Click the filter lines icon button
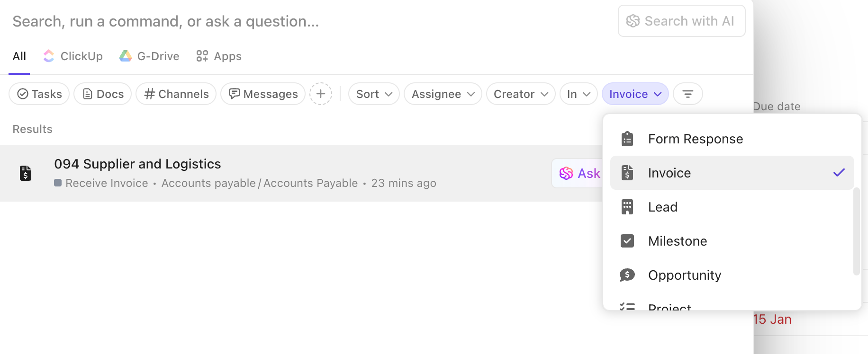Screen dimensions: 868x354 (687, 94)
